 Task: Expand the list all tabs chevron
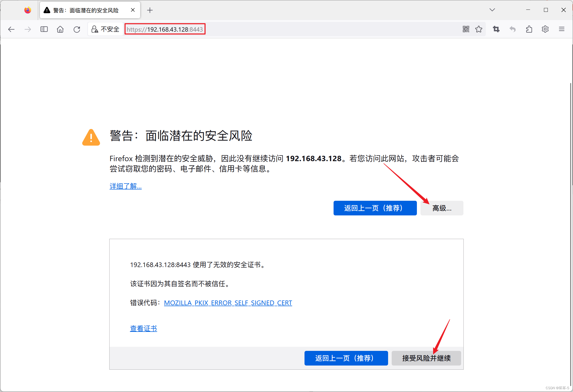[492, 10]
